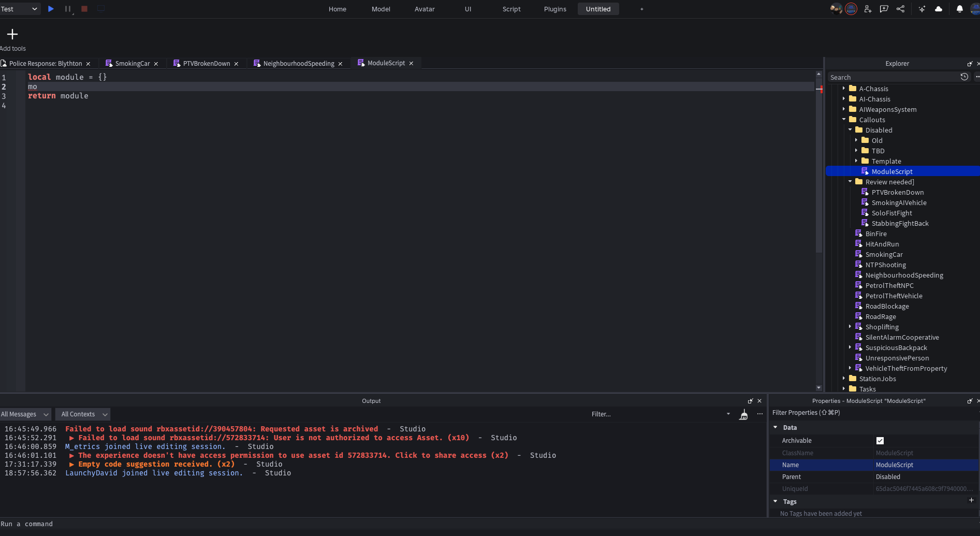
Task: Open the All Contexts dropdown in Output
Action: pos(83,414)
